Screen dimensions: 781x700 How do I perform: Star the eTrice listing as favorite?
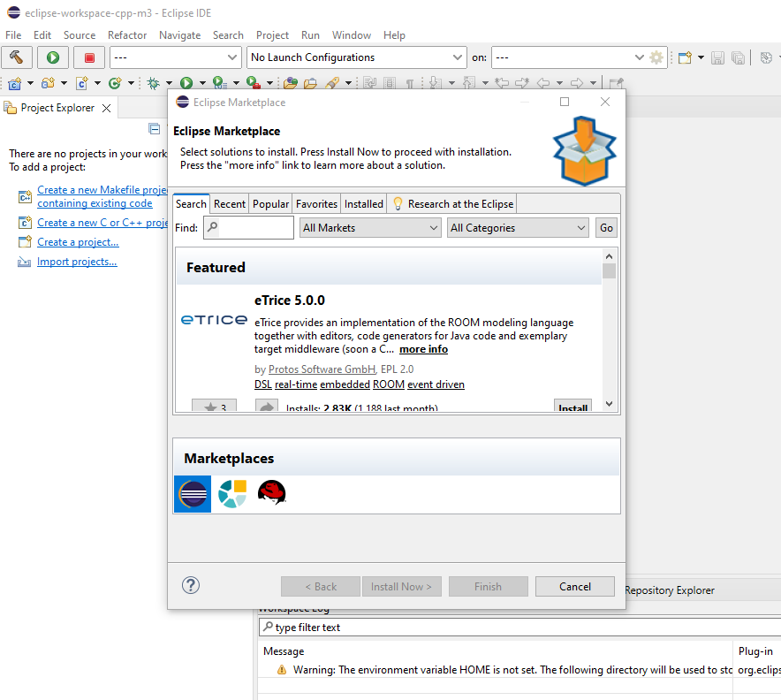(214, 406)
